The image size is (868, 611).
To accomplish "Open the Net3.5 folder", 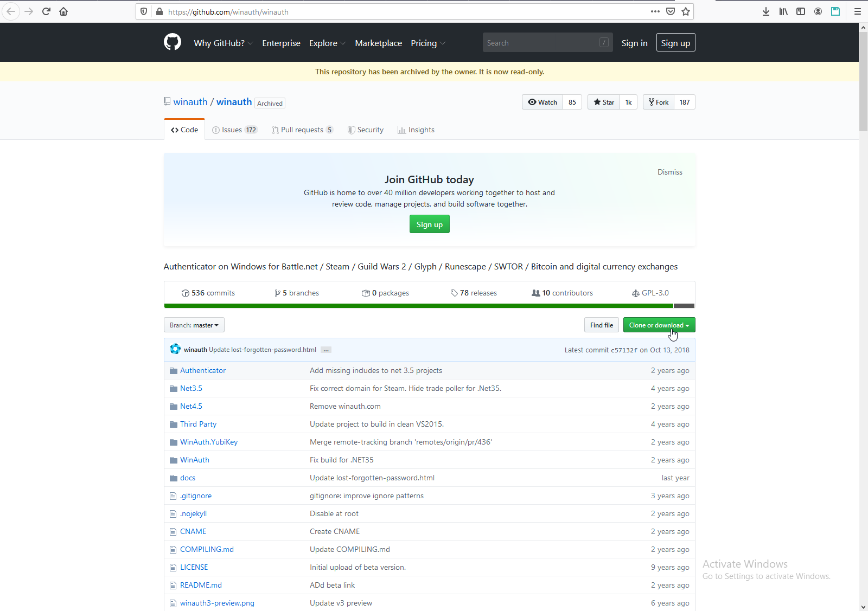I will 191,389.
